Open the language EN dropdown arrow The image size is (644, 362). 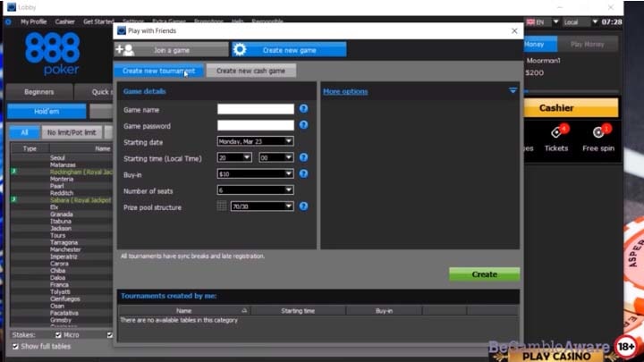click(x=555, y=21)
